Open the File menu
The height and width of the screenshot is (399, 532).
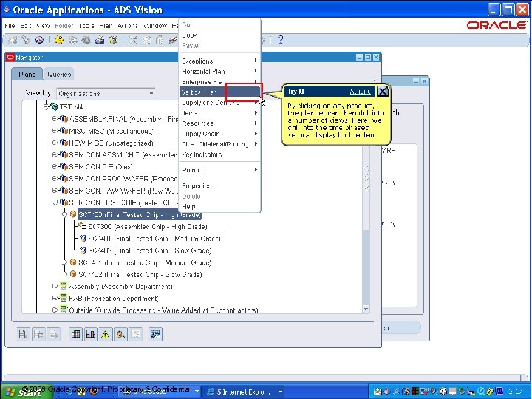(10, 26)
